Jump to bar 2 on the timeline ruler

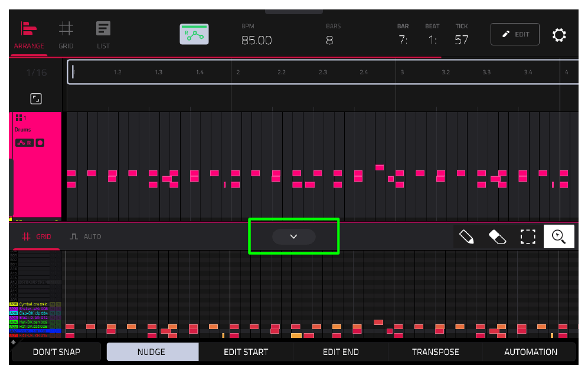tap(238, 72)
